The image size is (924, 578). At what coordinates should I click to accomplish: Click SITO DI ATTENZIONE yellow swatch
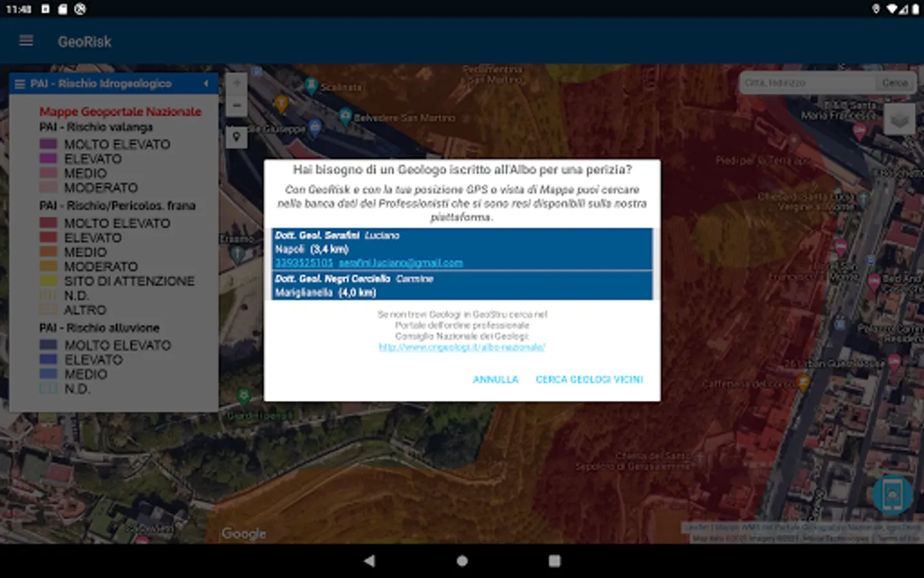49,281
